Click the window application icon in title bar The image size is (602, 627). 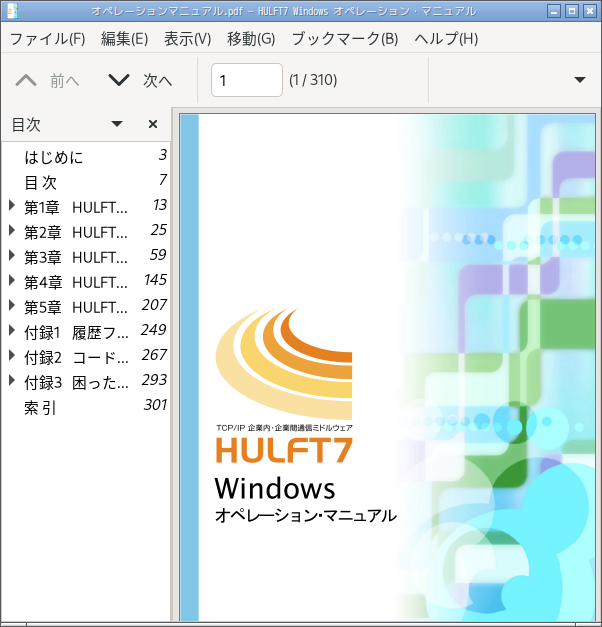(12, 11)
